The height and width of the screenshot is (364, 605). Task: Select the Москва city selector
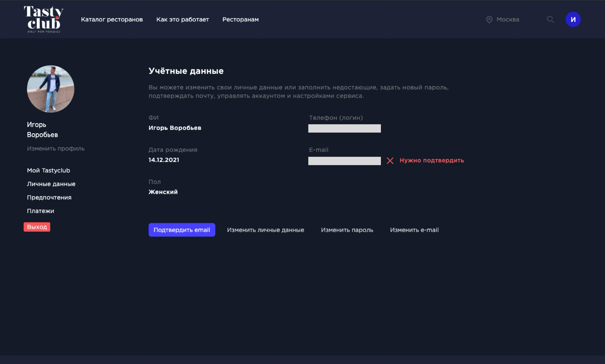click(508, 19)
